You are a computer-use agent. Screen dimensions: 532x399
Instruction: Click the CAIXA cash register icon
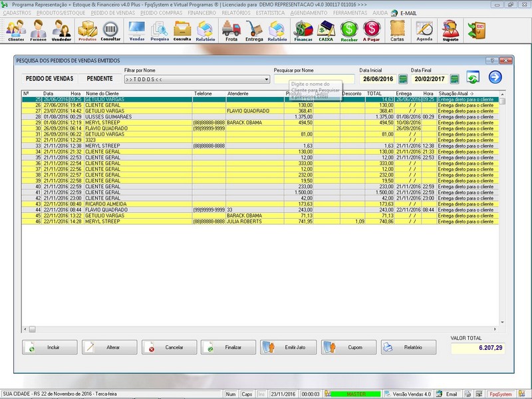tap(326, 30)
